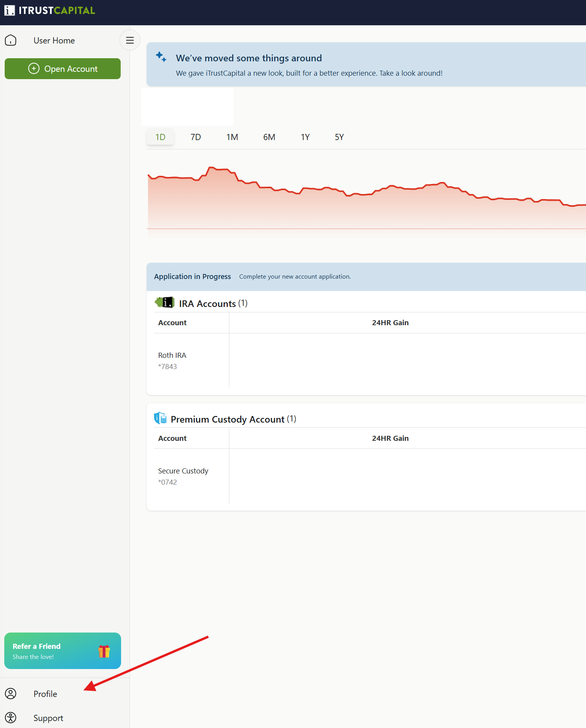
Task: Click the Roth IRA account number *7843
Action: 168,367
